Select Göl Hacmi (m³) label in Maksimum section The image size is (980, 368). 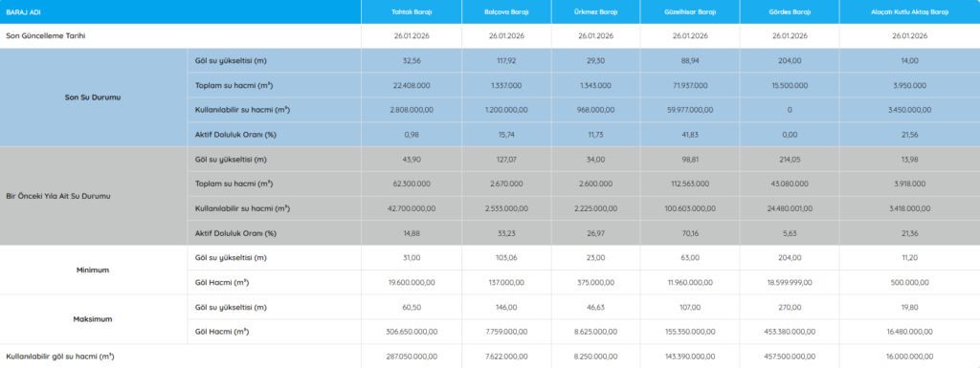(x=222, y=332)
